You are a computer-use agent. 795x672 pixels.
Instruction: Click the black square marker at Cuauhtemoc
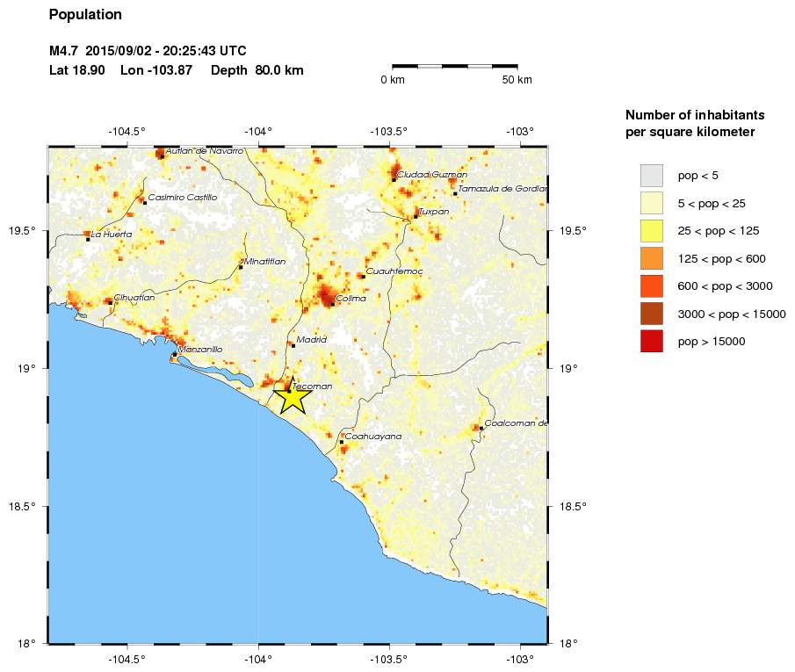click(x=363, y=277)
